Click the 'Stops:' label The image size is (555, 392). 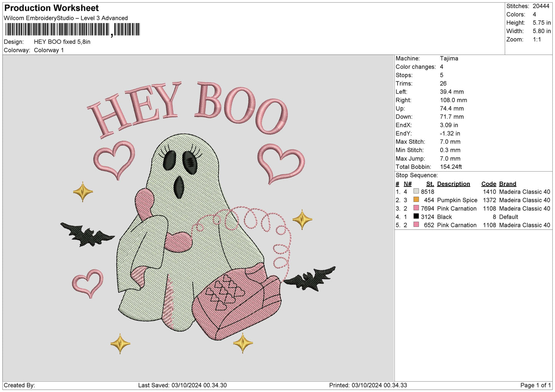(404, 75)
